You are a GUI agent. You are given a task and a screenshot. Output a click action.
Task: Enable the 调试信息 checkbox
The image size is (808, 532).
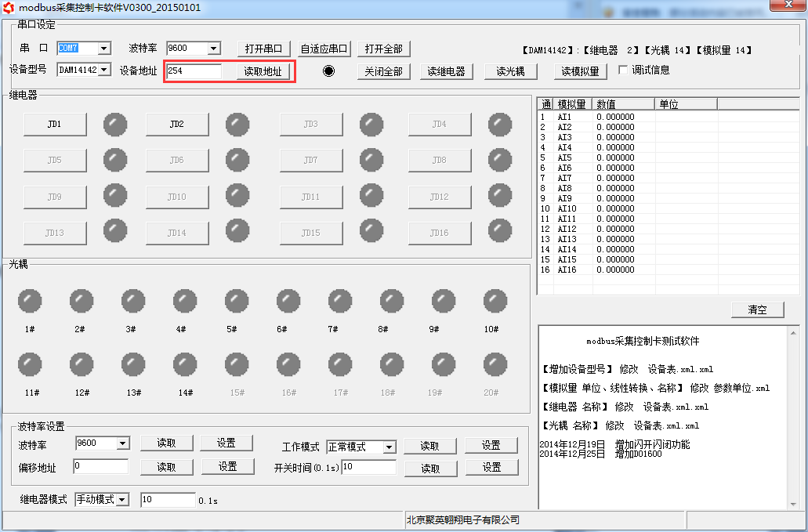tap(624, 71)
